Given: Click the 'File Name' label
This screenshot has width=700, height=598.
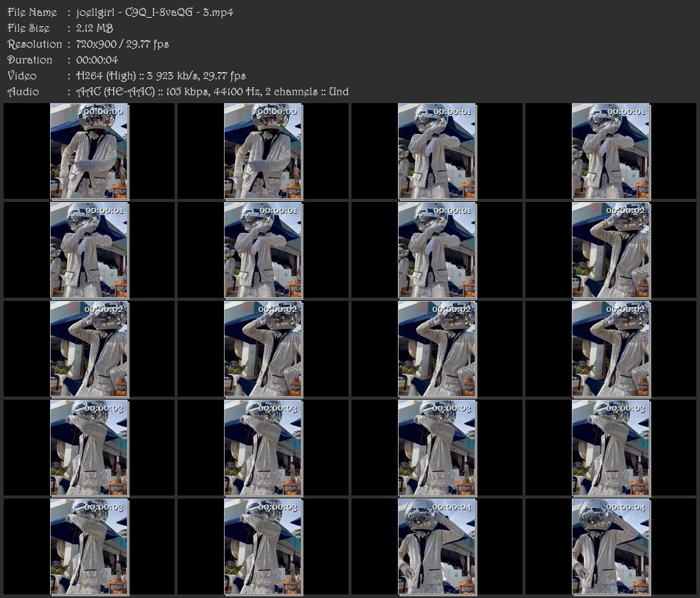Looking at the screenshot, I should [32, 12].
